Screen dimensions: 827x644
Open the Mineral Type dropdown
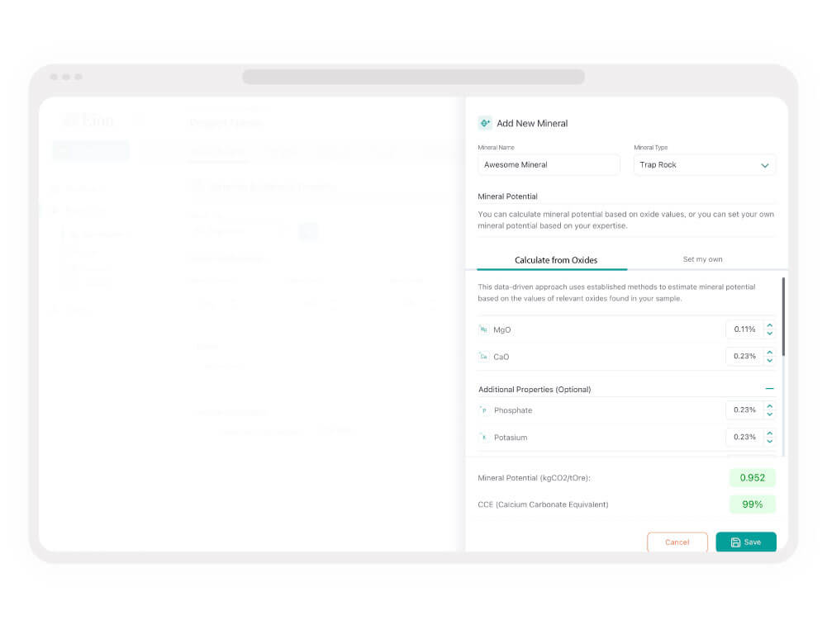point(705,165)
